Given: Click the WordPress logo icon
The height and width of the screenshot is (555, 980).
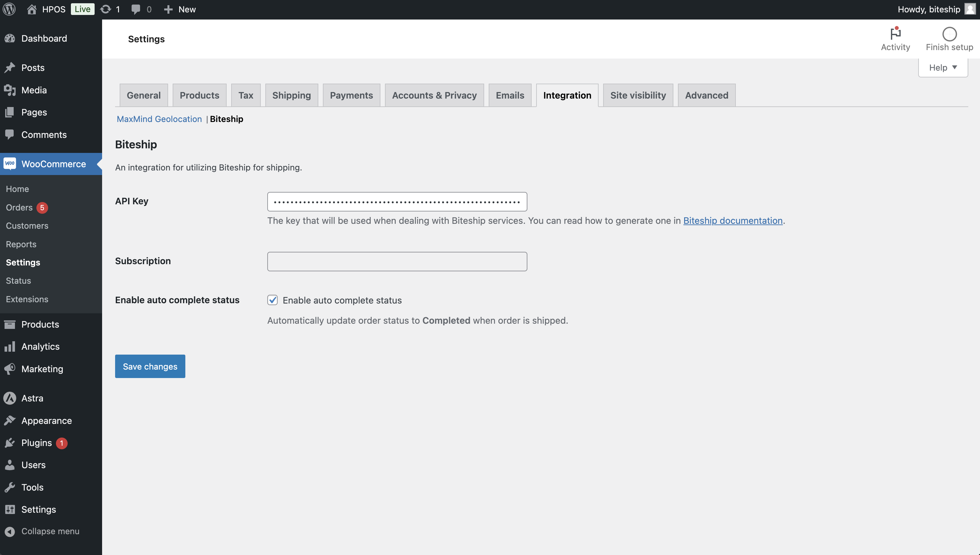Looking at the screenshot, I should 9,9.
